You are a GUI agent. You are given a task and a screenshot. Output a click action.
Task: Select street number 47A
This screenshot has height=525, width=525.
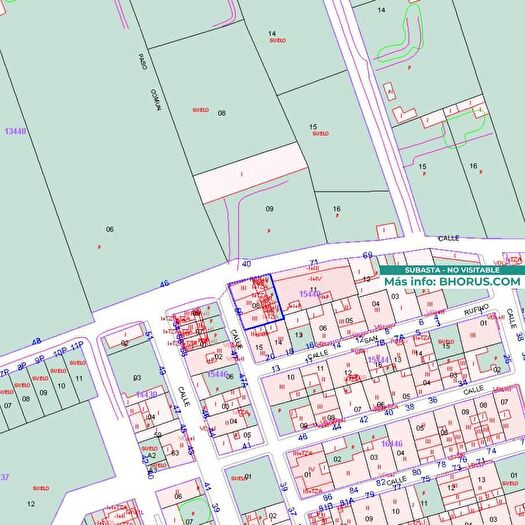point(243,381)
